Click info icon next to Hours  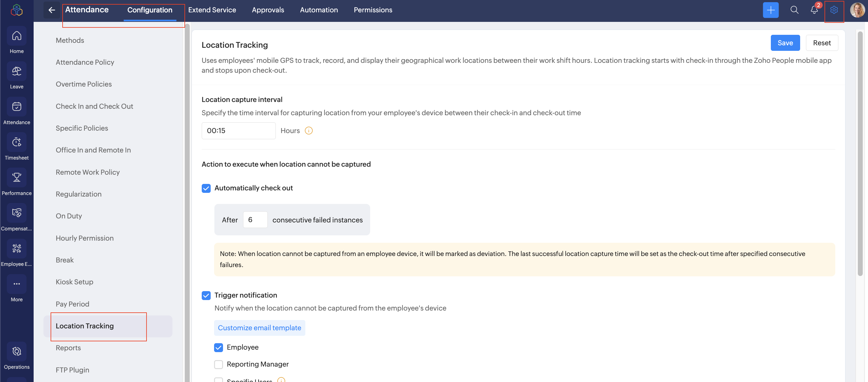pyautogui.click(x=308, y=131)
